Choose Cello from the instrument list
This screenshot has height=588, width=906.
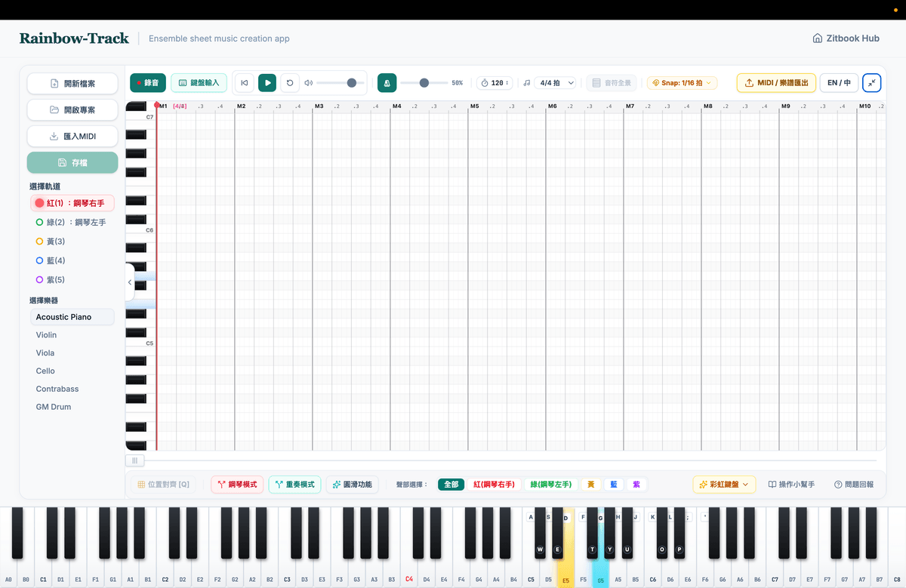click(72, 371)
